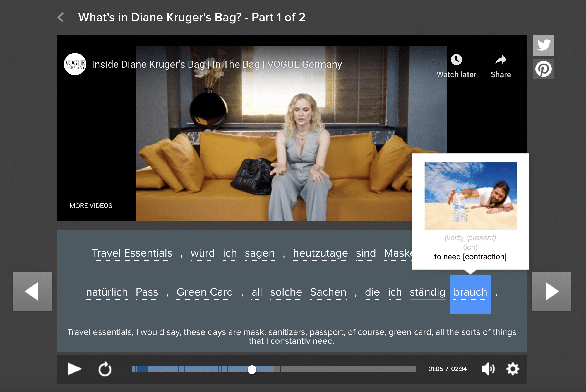586x392 pixels.
Task: Click the replay/loop caption icon
Action: click(x=105, y=369)
